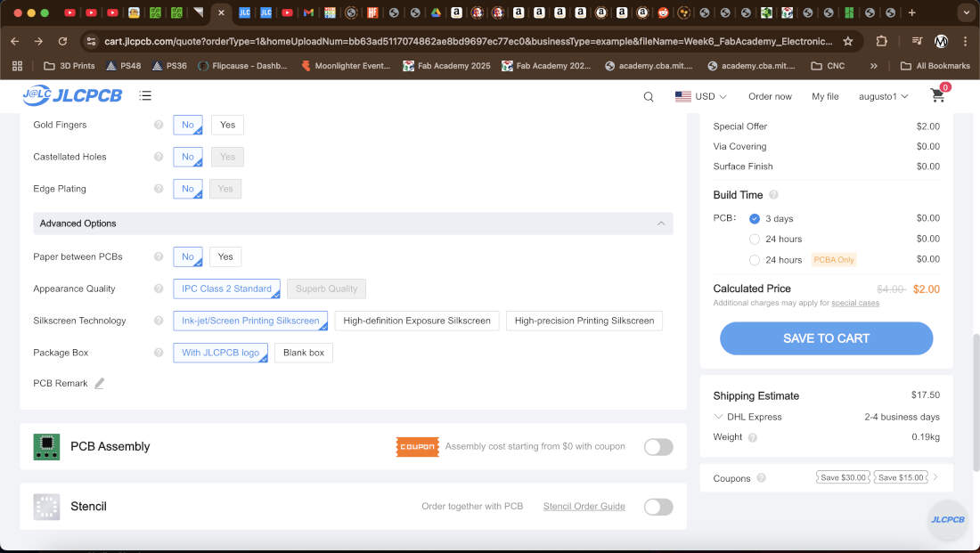
Task: Show more coupons with the arrow
Action: pos(935,477)
